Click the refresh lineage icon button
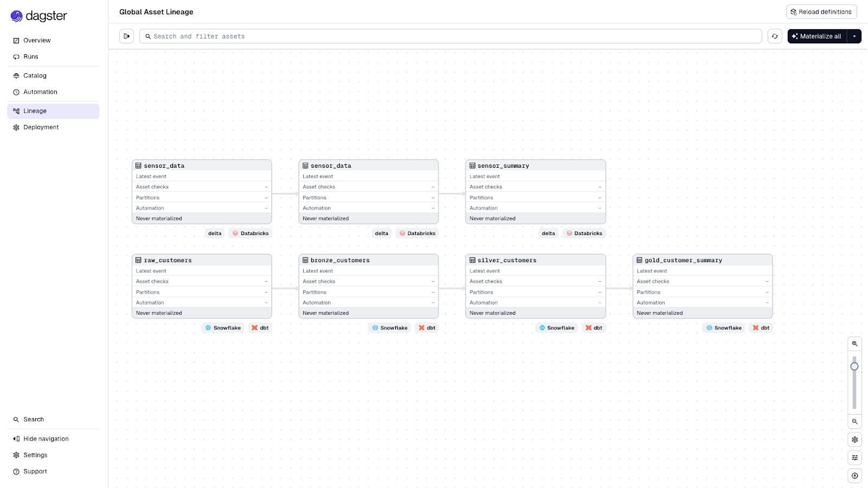 coord(775,36)
